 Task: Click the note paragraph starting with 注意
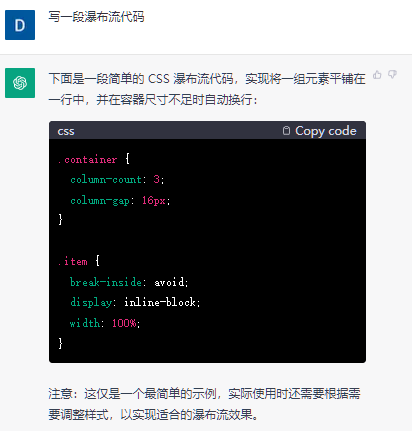[x=204, y=404]
